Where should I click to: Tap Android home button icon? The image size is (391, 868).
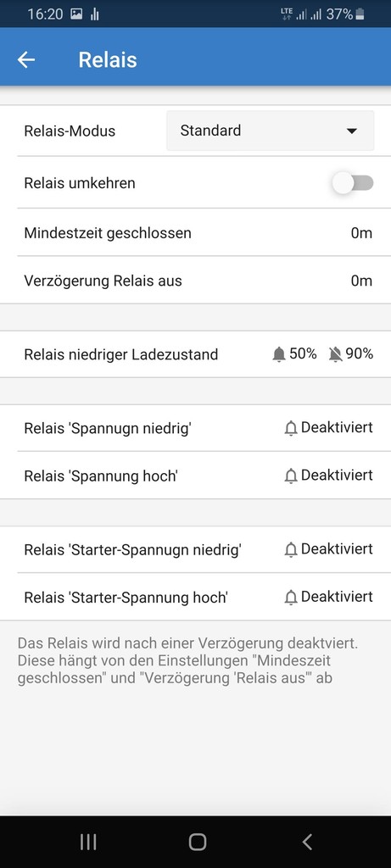click(197, 842)
